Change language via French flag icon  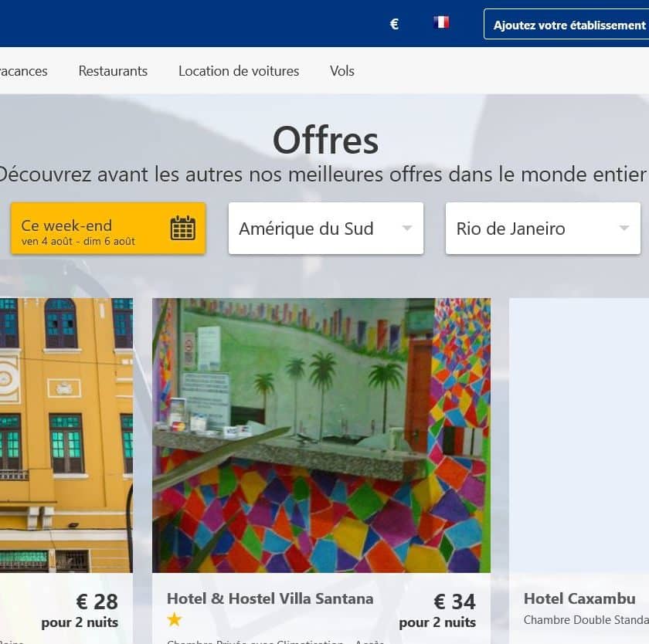[x=441, y=22]
